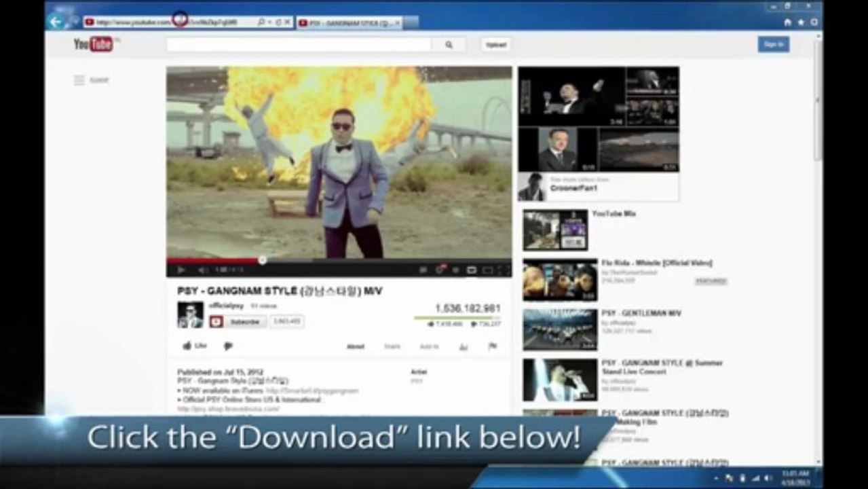Viewport: 868px width, 489px height.
Task: Click the video progress bar scrubber
Action: click(263, 259)
